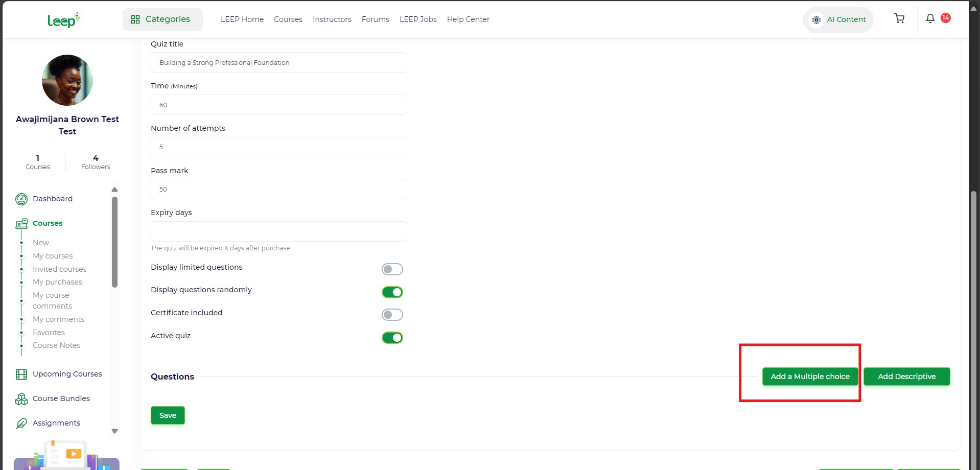The image size is (980, 470).
Task: Turn off the Active quiz toggle
Action: (392, 338)
